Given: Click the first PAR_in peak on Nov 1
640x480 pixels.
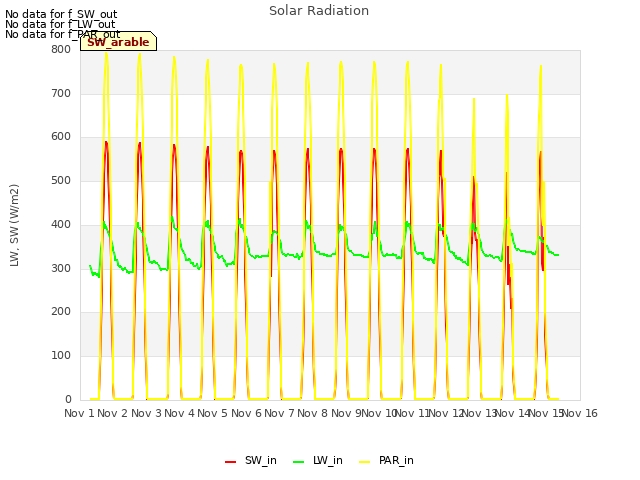Looking at the screenshot, I should click(x=106, y=53).
